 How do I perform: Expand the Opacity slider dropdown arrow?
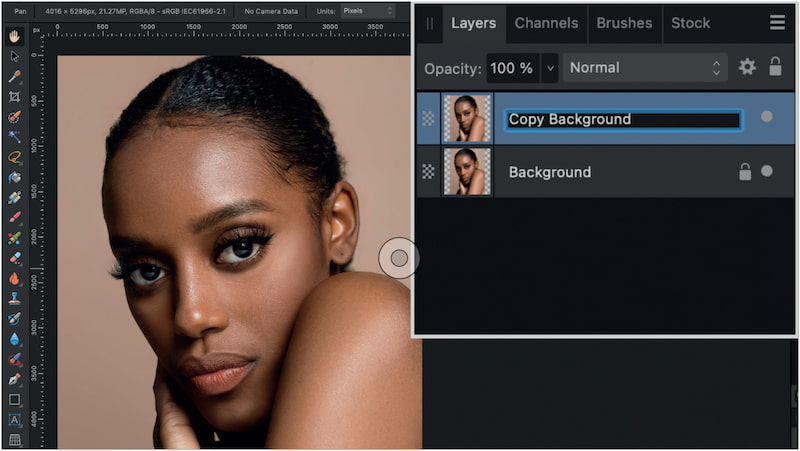[x=549, y=68]
